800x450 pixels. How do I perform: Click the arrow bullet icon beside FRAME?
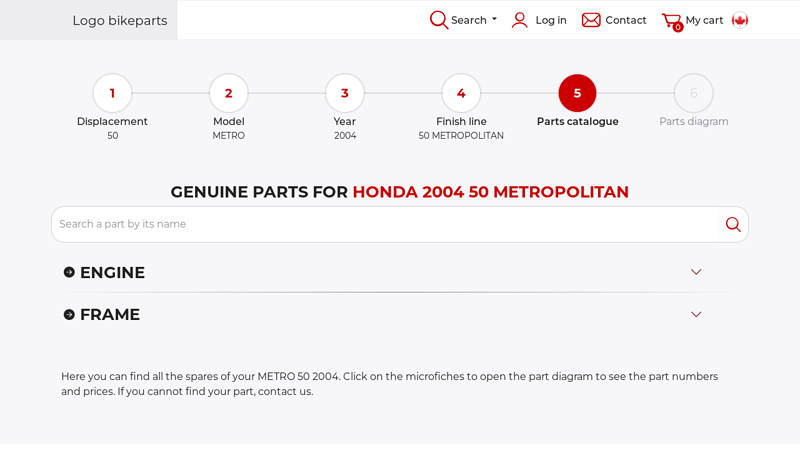pyautogui.click(x=69, y=314)
